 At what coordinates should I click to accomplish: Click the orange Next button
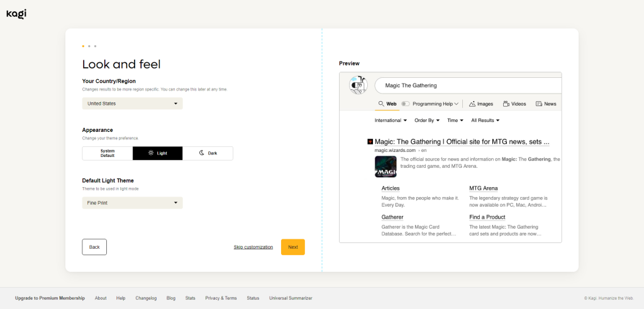coord(292,247)
